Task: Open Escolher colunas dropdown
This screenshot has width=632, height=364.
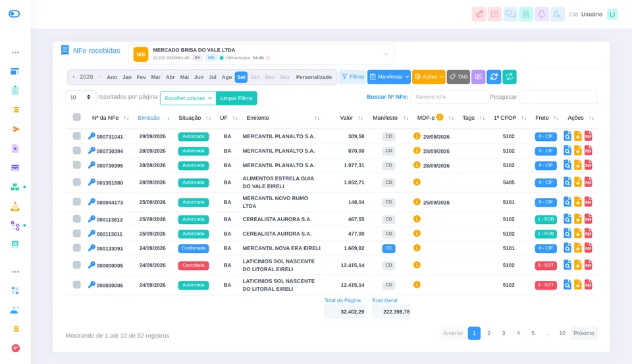Action: 188,98
